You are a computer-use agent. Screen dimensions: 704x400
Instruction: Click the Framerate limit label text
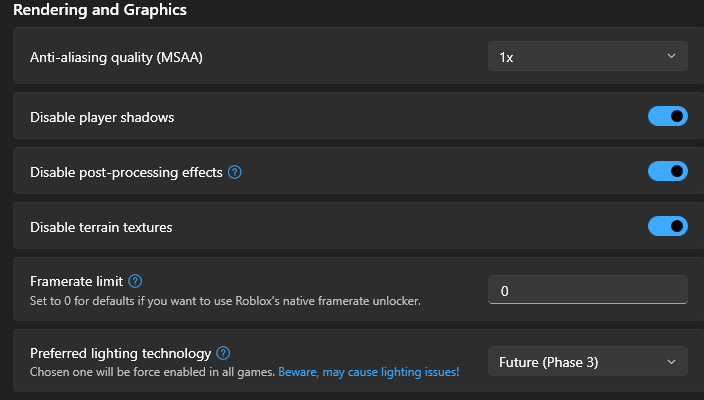coord(76,282)
